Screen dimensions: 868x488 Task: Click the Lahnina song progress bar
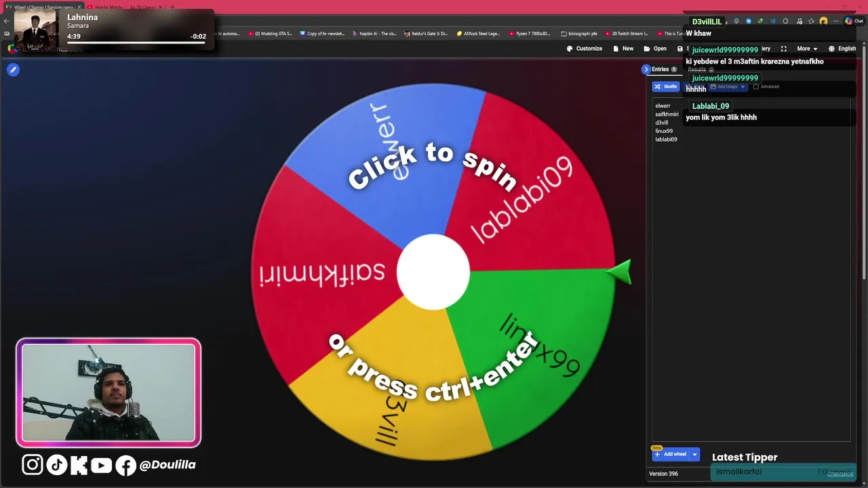136,42
